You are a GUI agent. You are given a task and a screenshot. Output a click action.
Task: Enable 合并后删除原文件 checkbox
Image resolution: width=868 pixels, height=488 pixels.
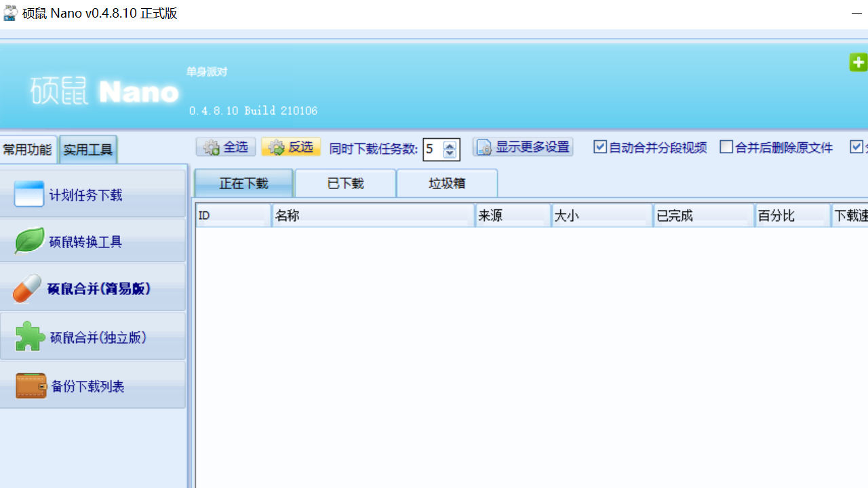[726, 147]
